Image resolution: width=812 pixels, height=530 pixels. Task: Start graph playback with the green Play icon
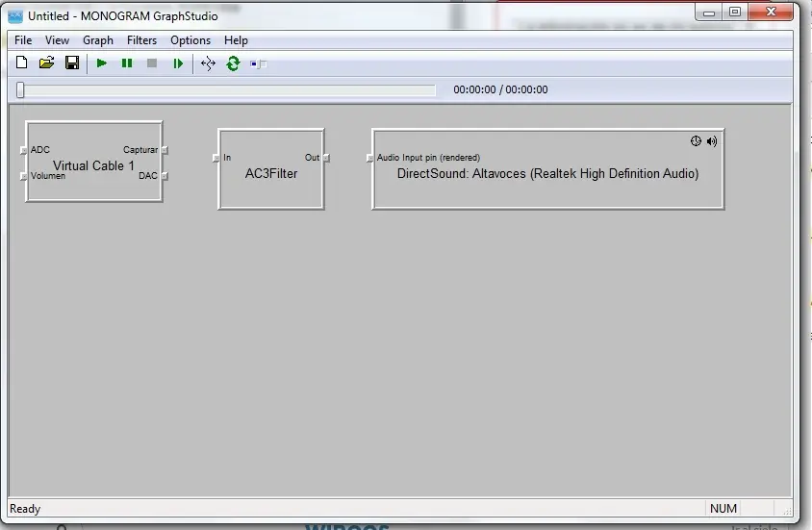point(102,63)
